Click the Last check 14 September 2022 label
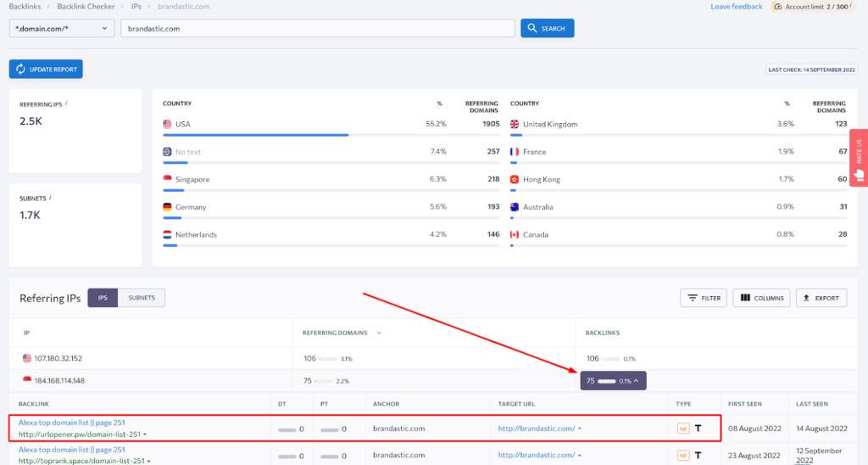Viewport: 868px width, 465px height. (811, 70)
